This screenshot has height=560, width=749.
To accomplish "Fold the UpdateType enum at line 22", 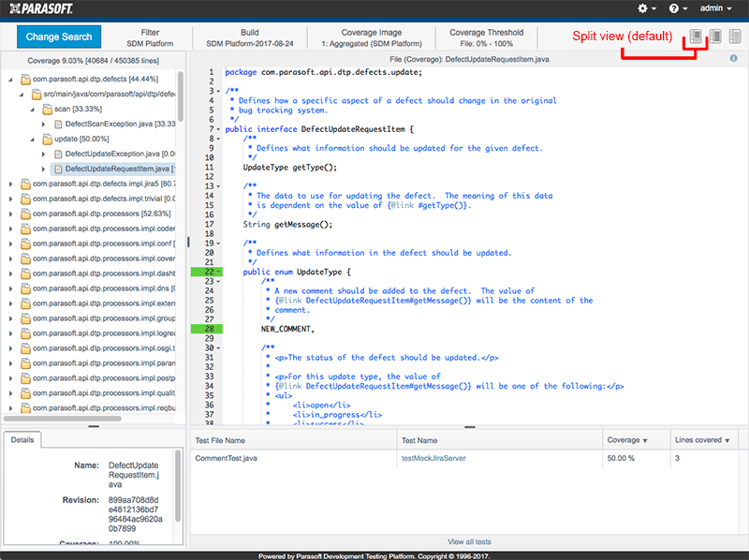I will [219, 272].
